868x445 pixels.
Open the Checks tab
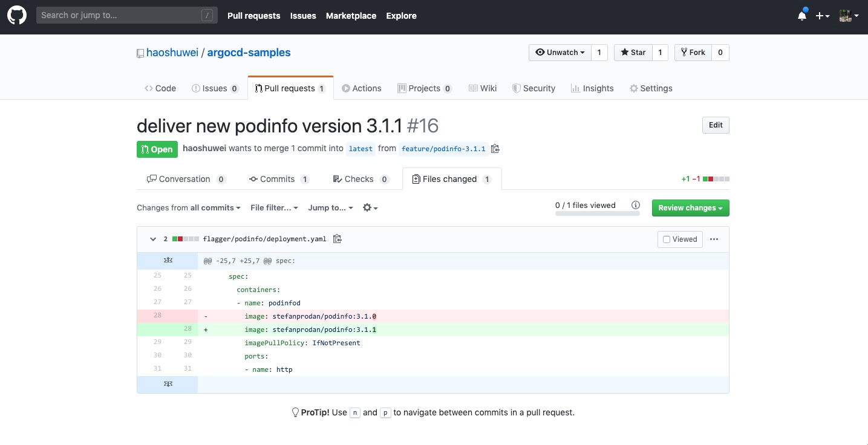pyautogui.click(x=361, y=179)
